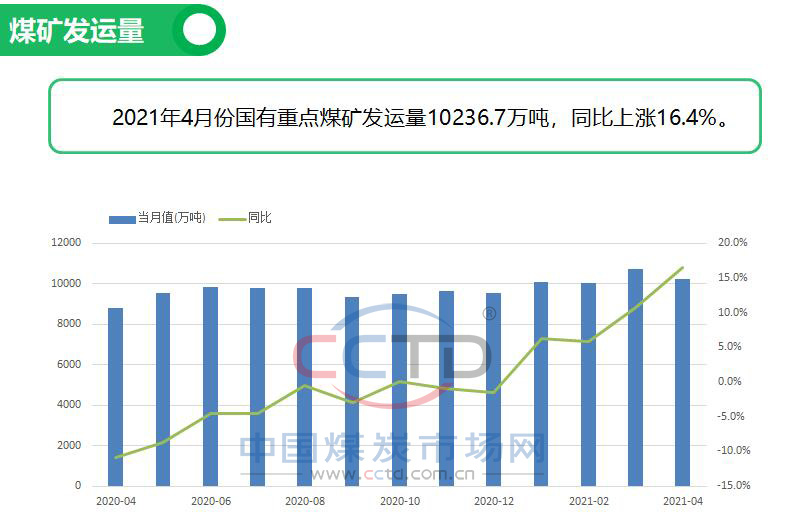
Task: Click the blue legend swatch for 当月值
Action: coord(121,218)
